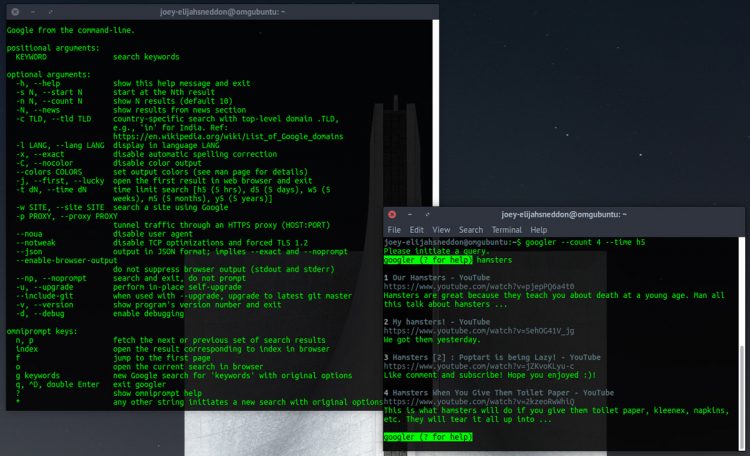750x456 pixels.
Task: Click the Toilet Paper video URL
Action: (479, 401)
